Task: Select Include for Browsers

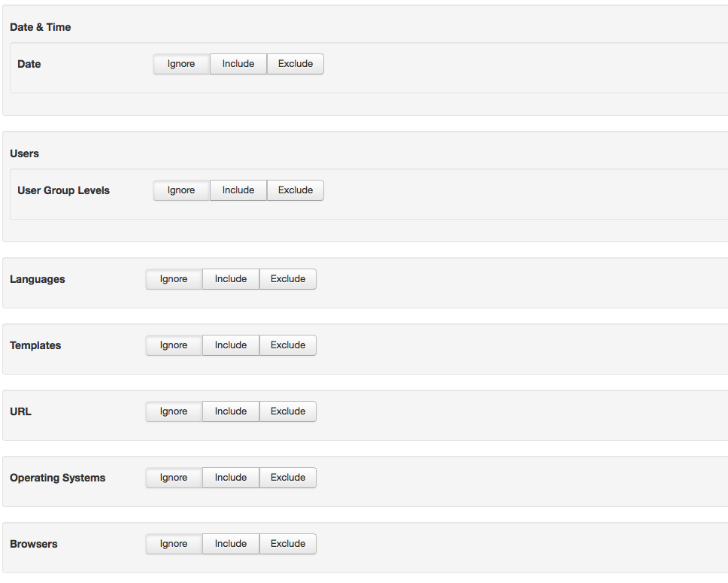Action: click(x=231, y=544)
